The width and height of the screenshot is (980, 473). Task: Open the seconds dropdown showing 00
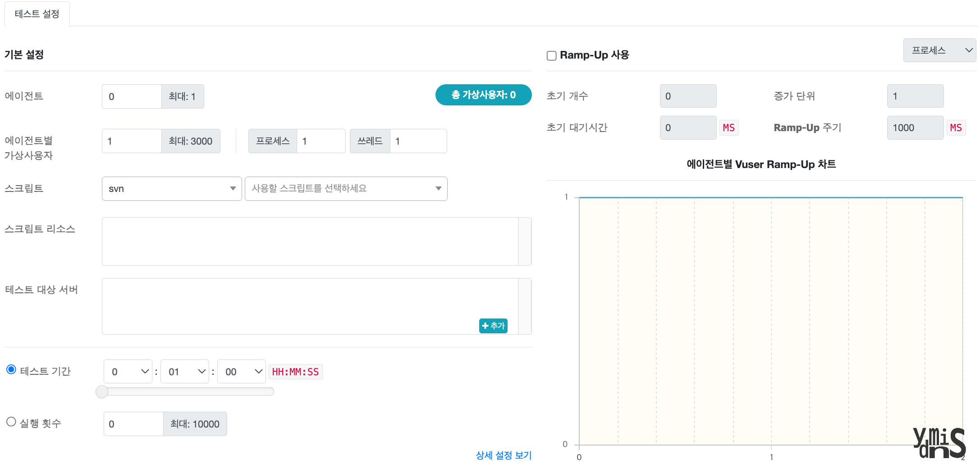pyautogui.click(x=241, y=371)
